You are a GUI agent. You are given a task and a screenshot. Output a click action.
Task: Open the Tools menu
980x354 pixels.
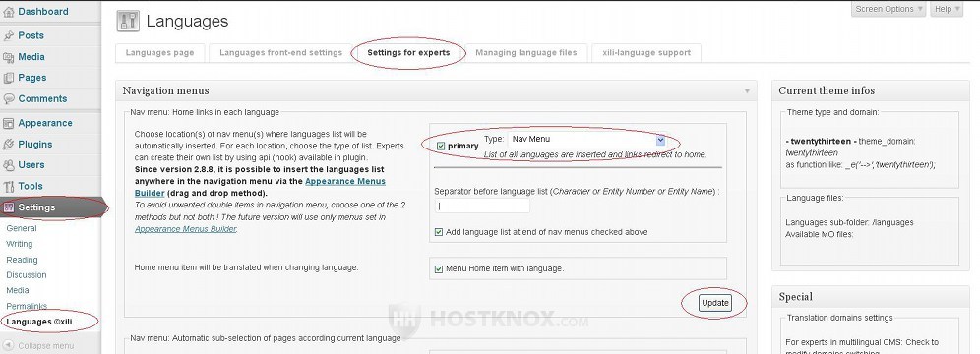coord(31,186)
